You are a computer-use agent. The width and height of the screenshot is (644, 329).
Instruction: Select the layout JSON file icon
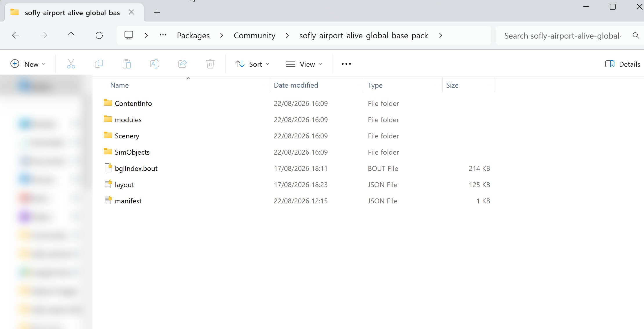[108, 184]
